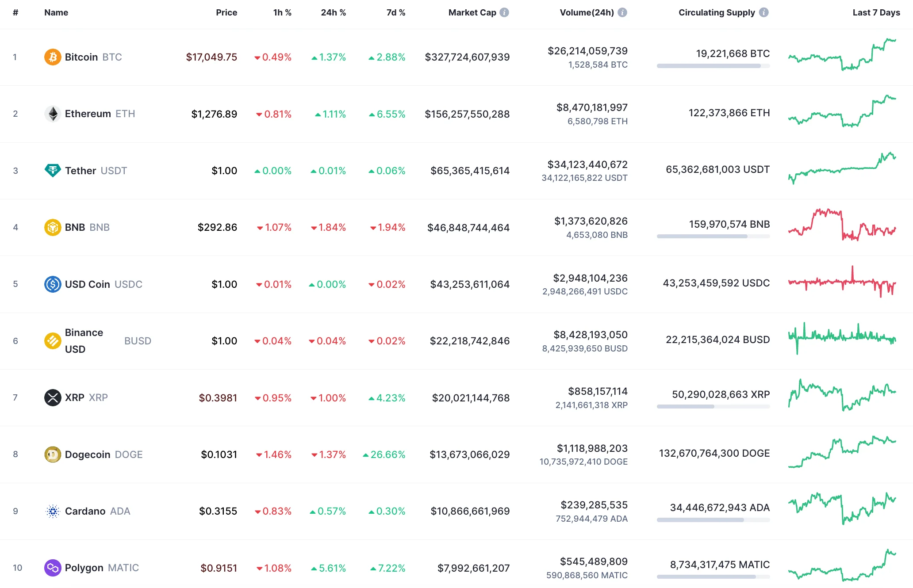Screen dimensions: 913x588
Task: Click the Binance USD logo
Action: 53,340
